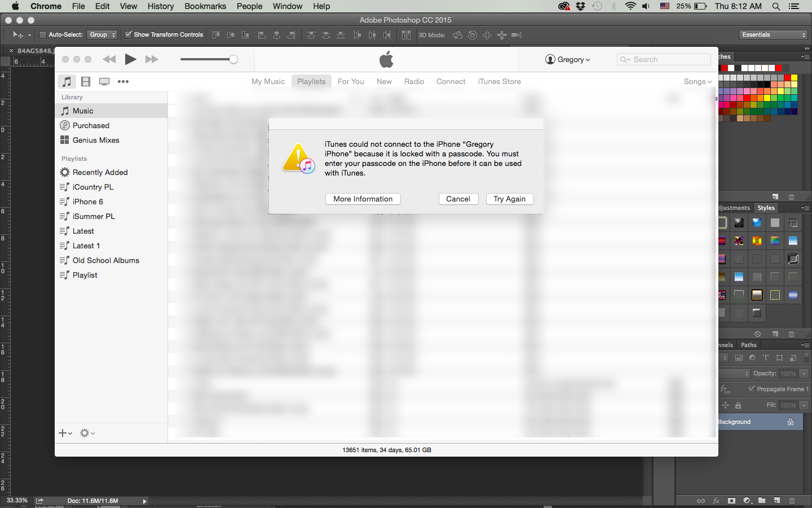
Task: Click the iTunes rewind (previous track) button
Action: pyautogui.click(x=109, y=59)
